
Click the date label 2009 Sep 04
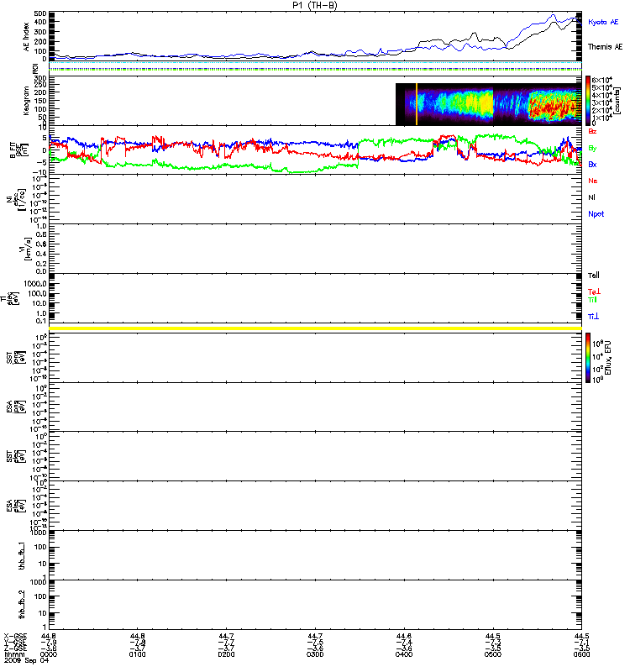(27, 661)
